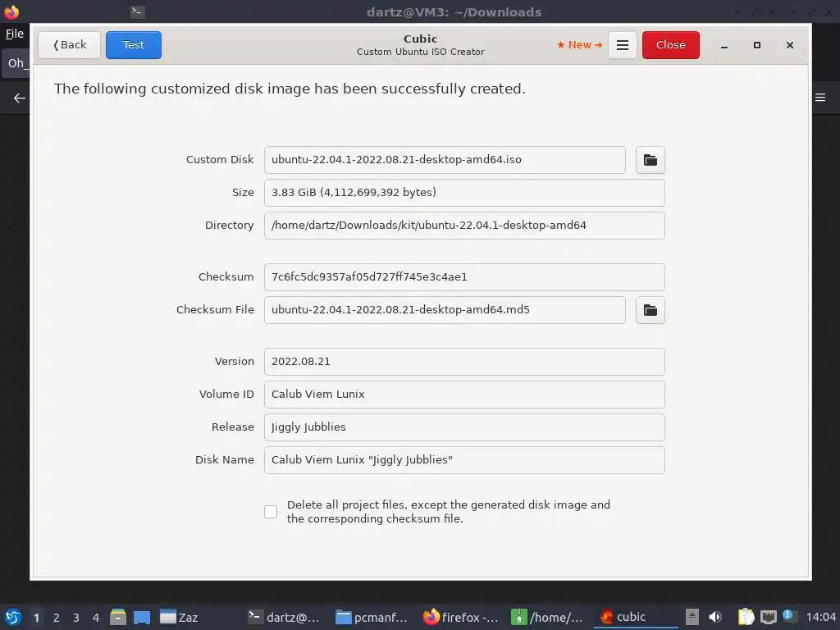
Task: Switch to /home/ archive taskbar item
Action: (547, 617)
